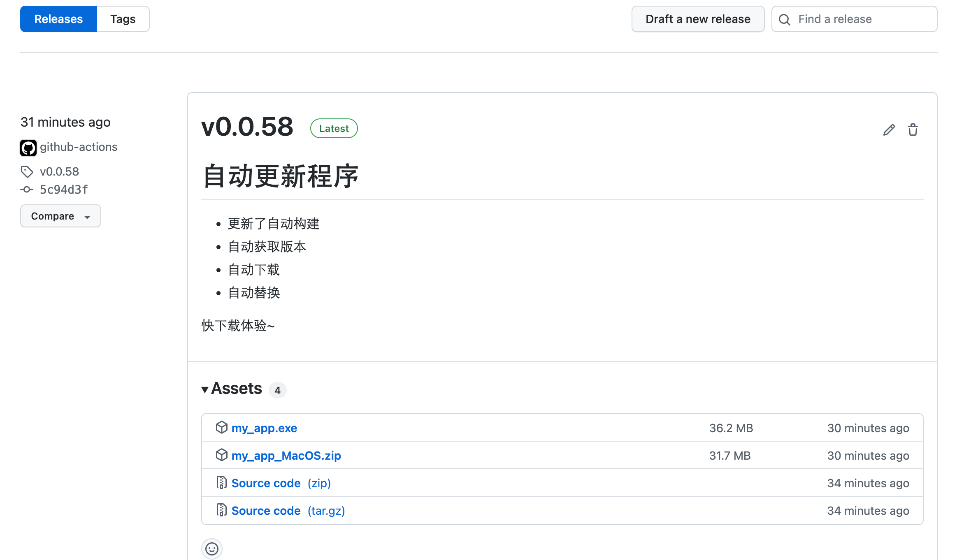Image resolution: width=957 pixels, height=560 pixels.
Task: Switch to the Tags tab
Action: (123, 19)
